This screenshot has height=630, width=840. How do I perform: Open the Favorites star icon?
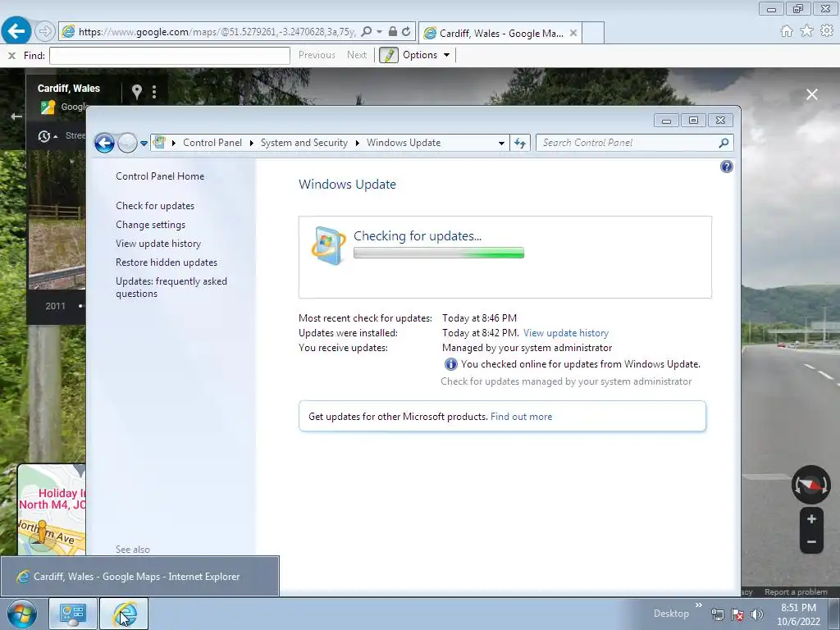(807, 31)
